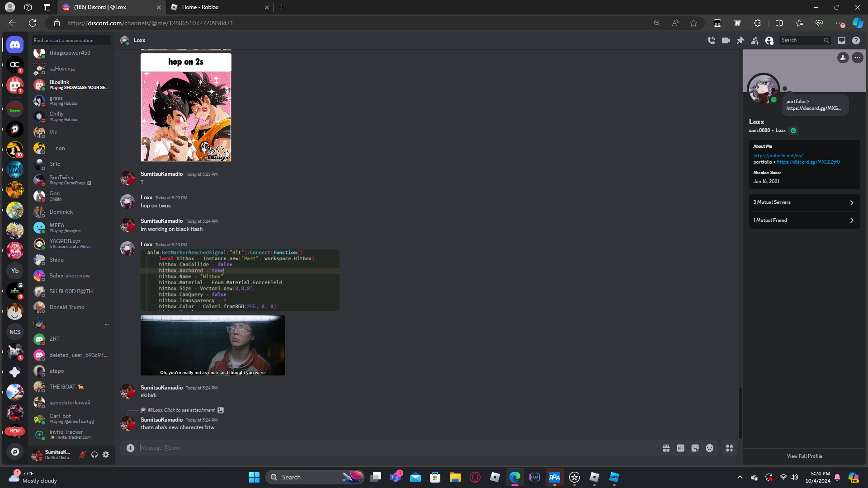This screenshot has height=488, width=868.
Task: Open Edge split screen
Action: pyautogui.click(x=779, y=23)
